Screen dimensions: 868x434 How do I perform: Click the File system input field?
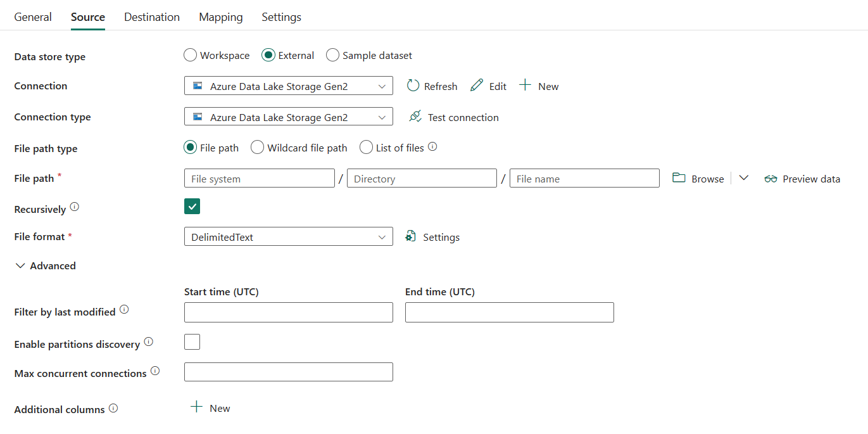click(x=259, y=179)
